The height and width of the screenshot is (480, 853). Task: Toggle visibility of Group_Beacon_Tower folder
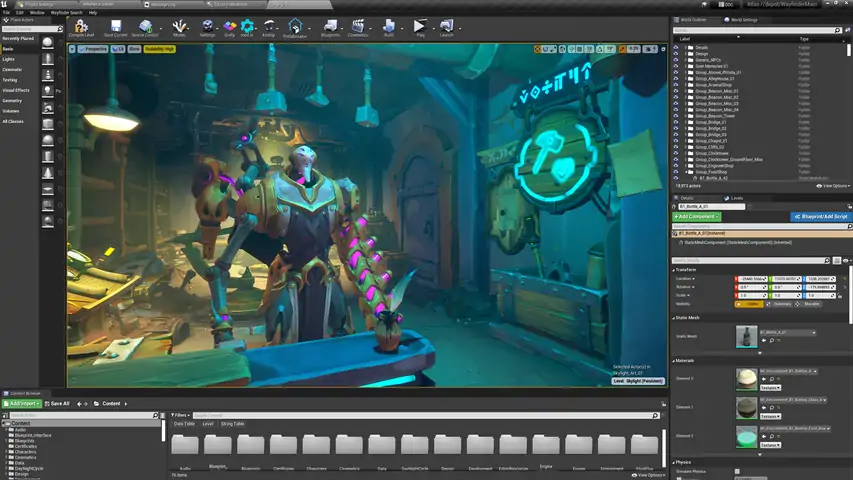click(675, 116)
